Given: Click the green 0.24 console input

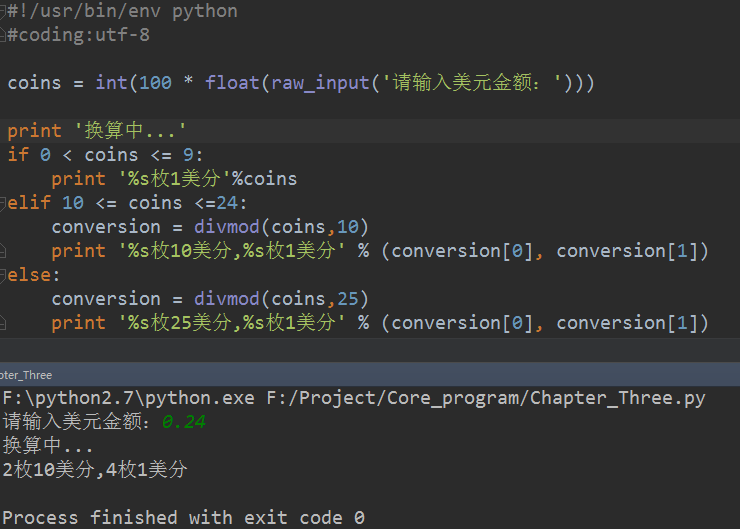Looking at the screenshot, I should click(183, 422).
